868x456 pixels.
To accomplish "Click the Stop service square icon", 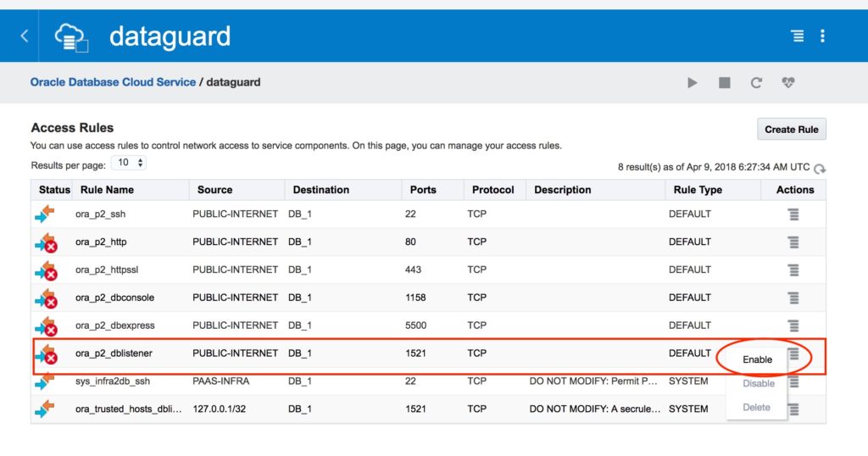I will tap(724, 83).
